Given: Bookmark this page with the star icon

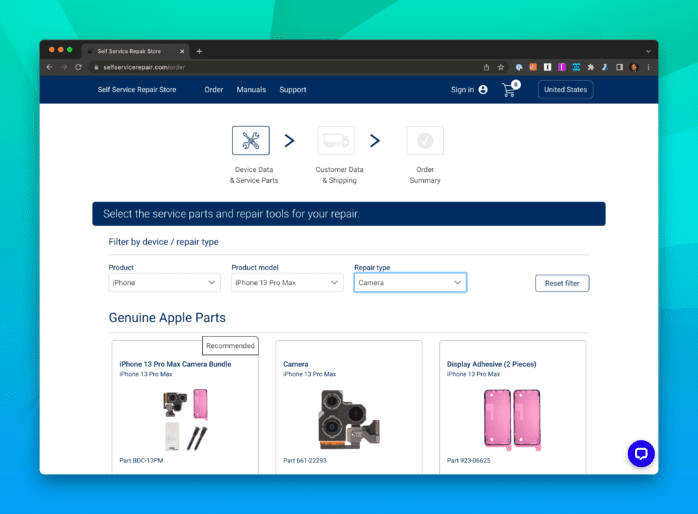Looking at the screenshot, I should click(x=501, y=67).
